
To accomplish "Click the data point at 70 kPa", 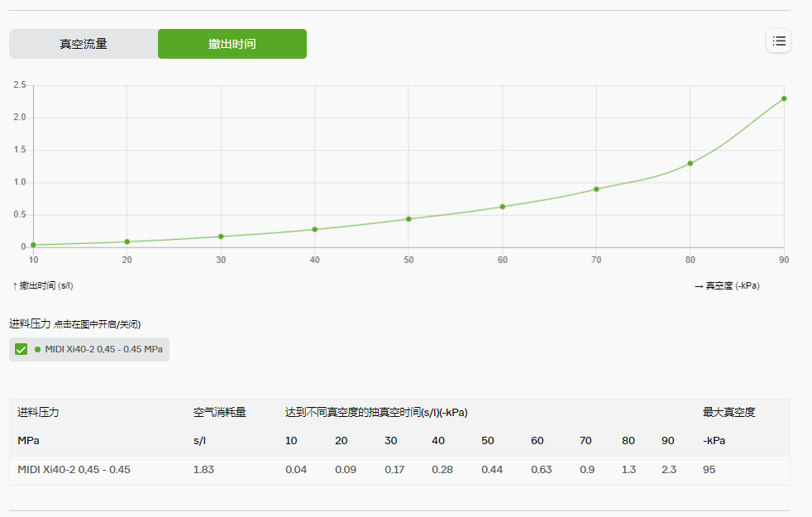I will 596,189.
